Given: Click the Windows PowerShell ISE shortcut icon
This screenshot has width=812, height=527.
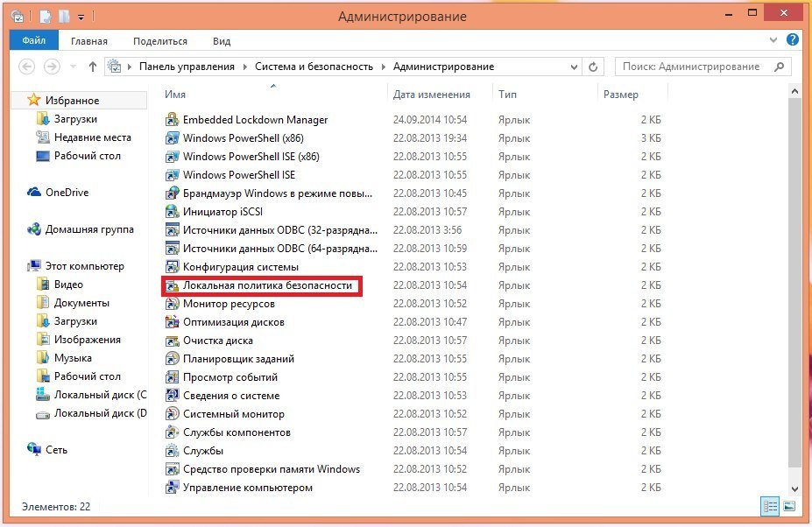Looking at the screenshot, I should (x=173, y=175).
